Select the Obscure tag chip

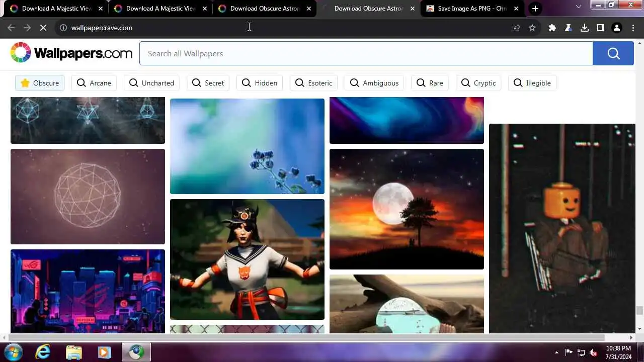(x=40, y=83)
